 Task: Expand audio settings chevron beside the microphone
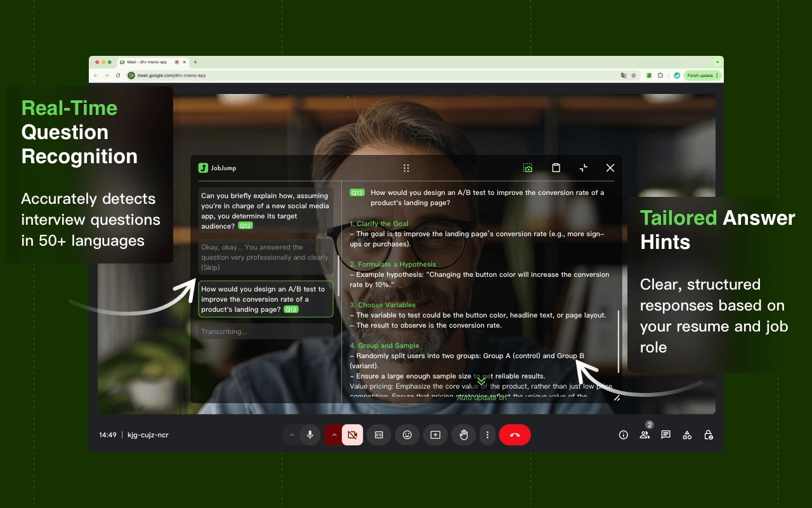292,435
